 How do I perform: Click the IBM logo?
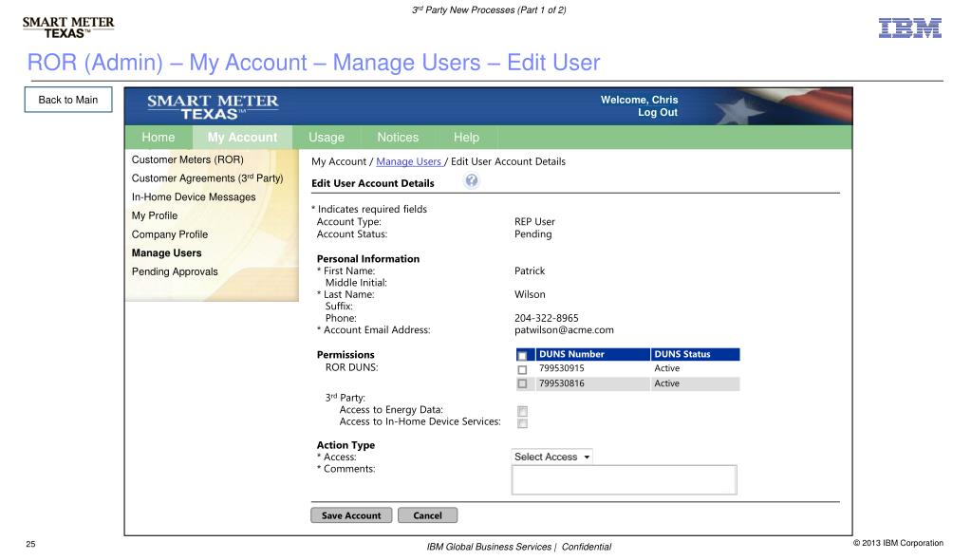click(909, 28)
